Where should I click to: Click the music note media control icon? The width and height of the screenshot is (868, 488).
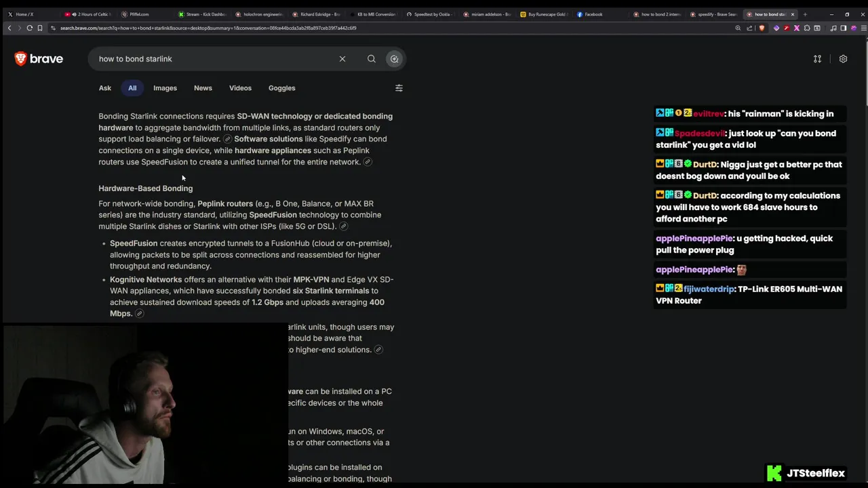pos(833,28)
